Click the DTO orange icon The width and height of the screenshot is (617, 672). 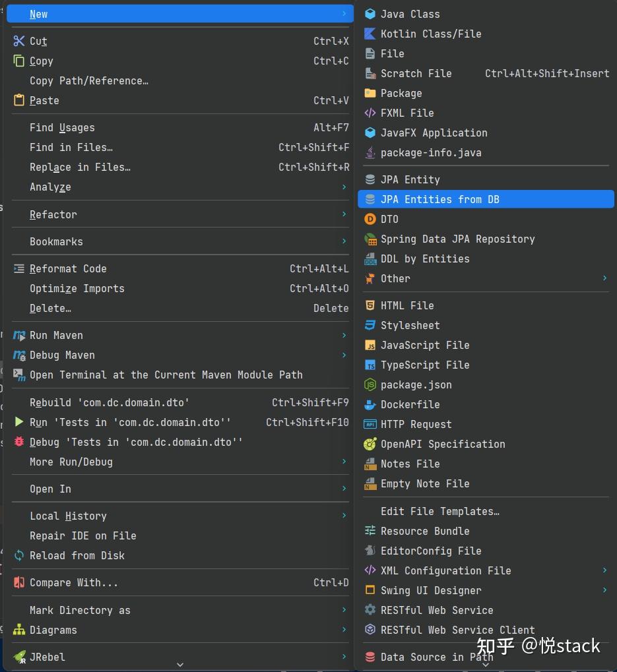pyautogui.click(x=370, y=219)
